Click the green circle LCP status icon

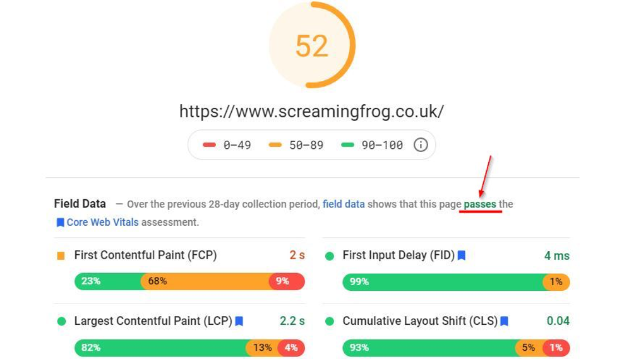[x=61, y=322]
